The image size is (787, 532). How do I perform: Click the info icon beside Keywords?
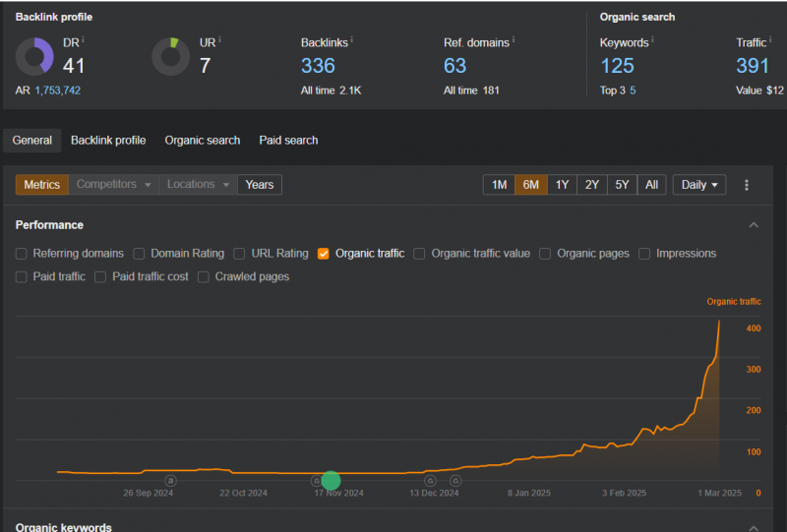click(652, 40)
